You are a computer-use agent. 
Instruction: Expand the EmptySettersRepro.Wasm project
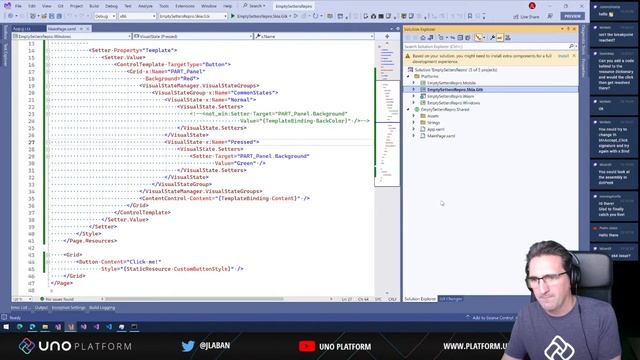(x=414, y=96)
